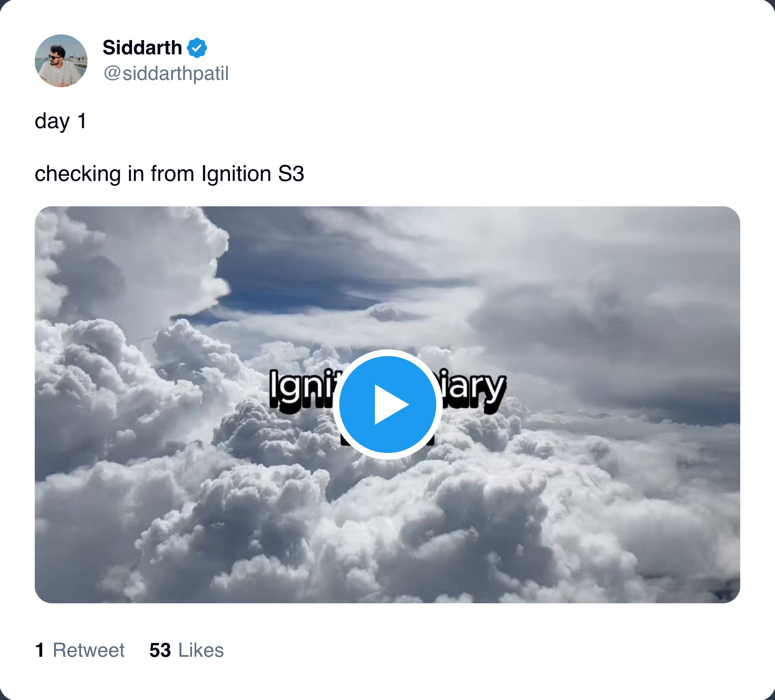The image size is (775, 700).
Task: Click "S3" at the tweet's end
Action: click(x=291, y=174)
